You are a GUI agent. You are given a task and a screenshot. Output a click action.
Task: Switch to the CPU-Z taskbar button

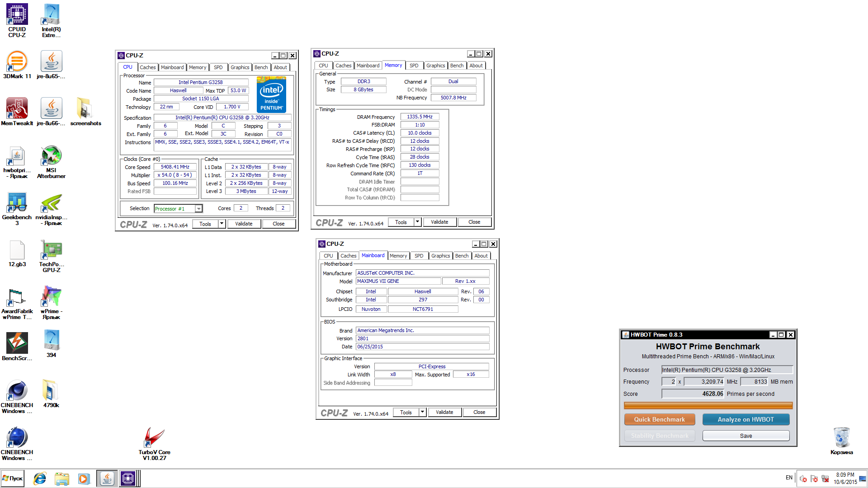[x=129, y=479]
